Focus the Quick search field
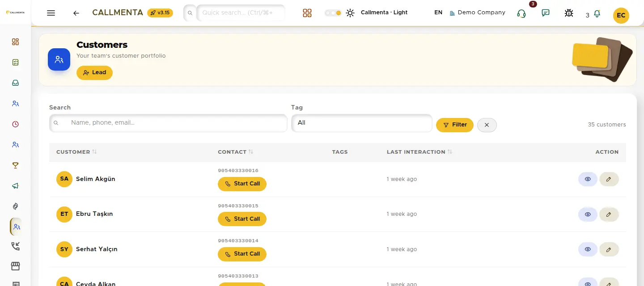Image resolution: width=644 pixels, height=286 pixels. coord(241,13)
